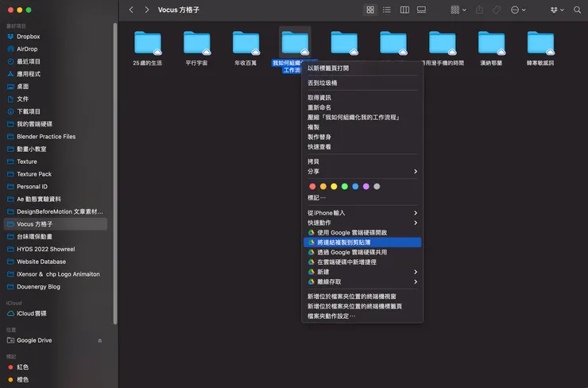Click the search magnifier icon
Image resolution: width=588 pixels, height=388 pixels.
coord(577,10)
